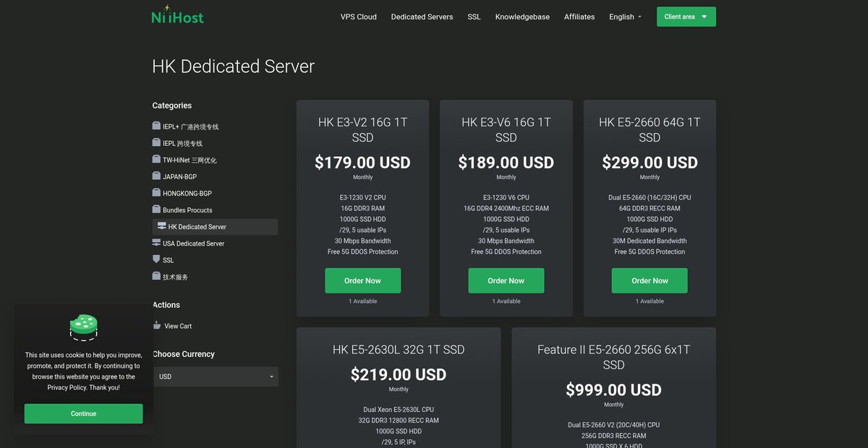Select SSL in the top navigation

474,17
